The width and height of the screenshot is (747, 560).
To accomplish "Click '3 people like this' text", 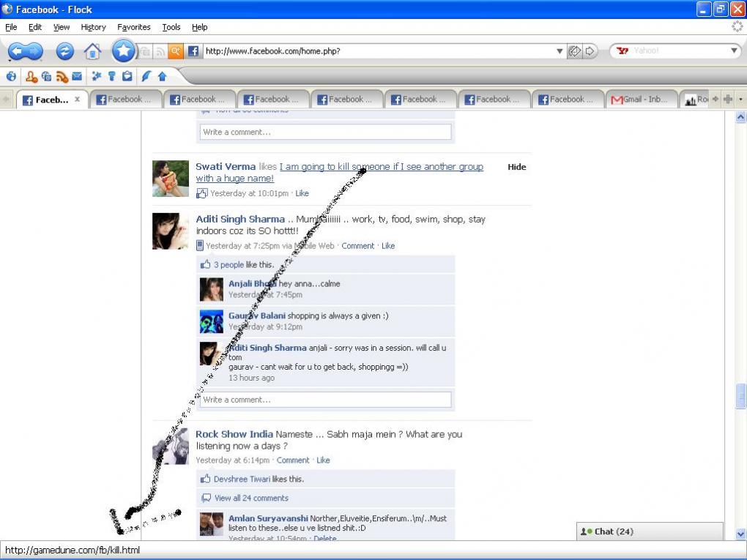I will coord(244,265).
